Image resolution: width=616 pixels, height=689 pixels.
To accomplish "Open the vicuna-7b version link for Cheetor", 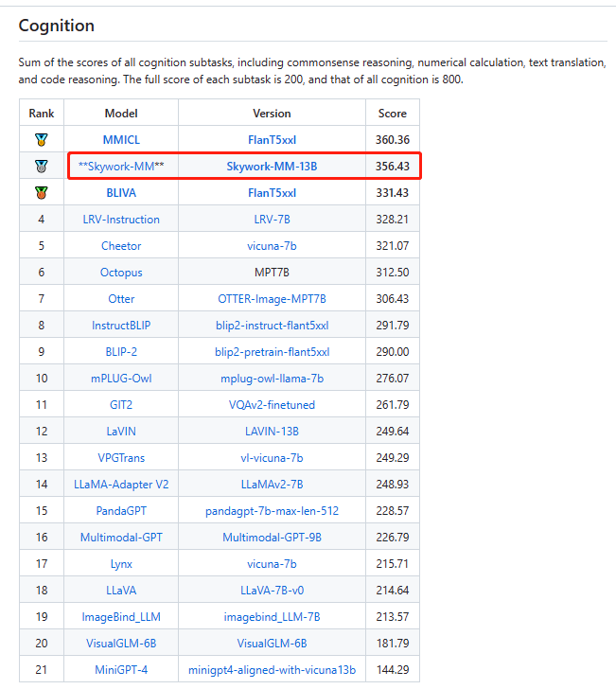I will 272,246.
